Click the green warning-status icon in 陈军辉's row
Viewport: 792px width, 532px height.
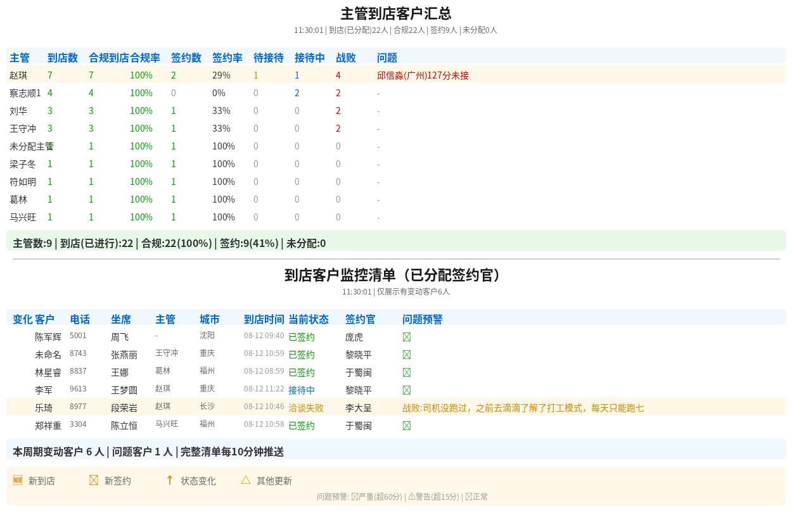click(407, 337)
